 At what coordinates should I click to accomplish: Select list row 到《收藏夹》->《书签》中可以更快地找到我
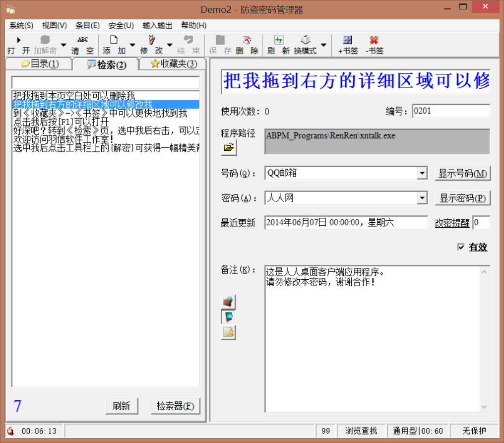[x=106, y=113]
